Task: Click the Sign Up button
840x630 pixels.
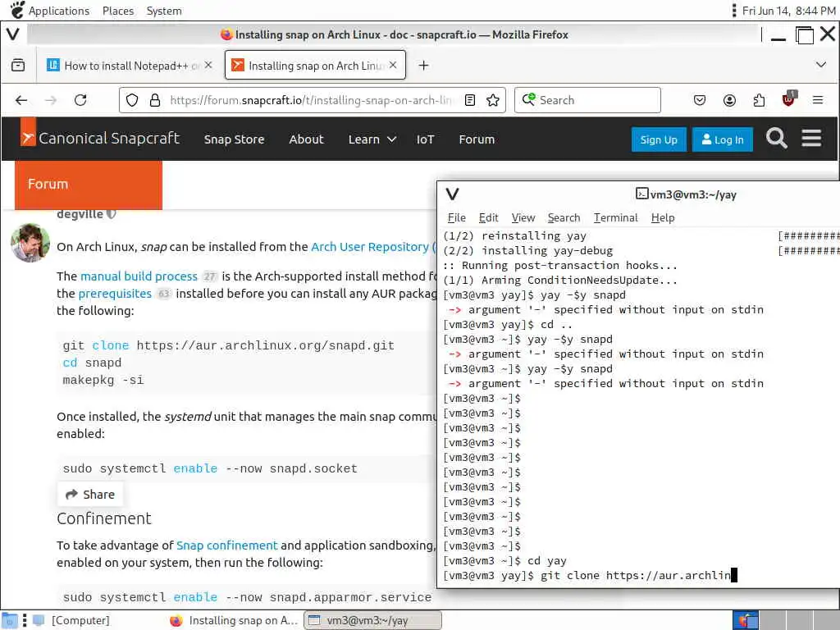Action: pos(659,139)
